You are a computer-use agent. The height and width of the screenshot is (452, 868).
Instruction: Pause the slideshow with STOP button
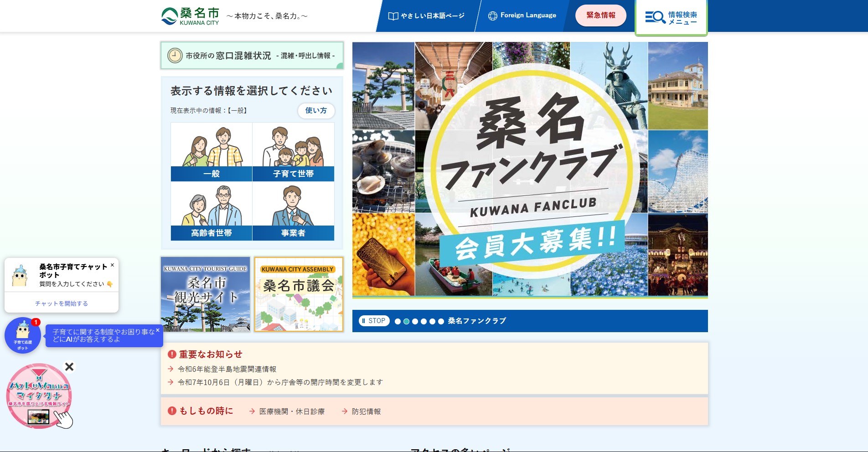tap(373, 321)
